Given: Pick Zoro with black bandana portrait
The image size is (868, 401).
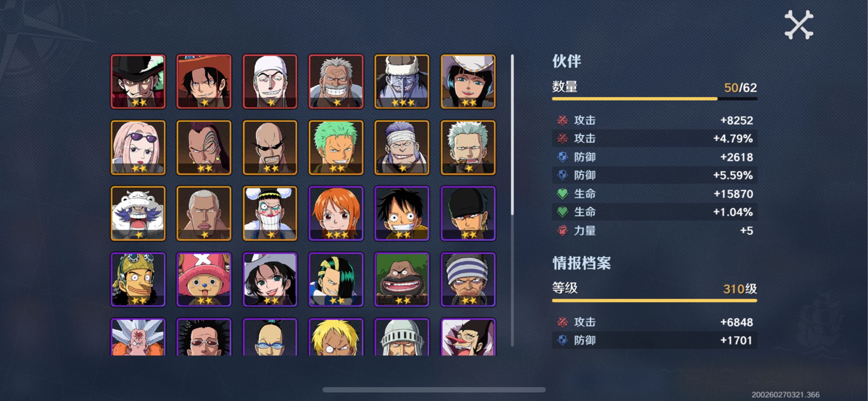Looking at the screenshot, I should click(x=468, y=213).
